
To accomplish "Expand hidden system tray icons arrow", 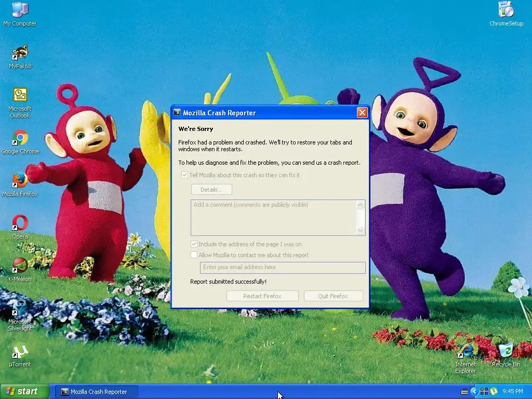I will [474, 391].
